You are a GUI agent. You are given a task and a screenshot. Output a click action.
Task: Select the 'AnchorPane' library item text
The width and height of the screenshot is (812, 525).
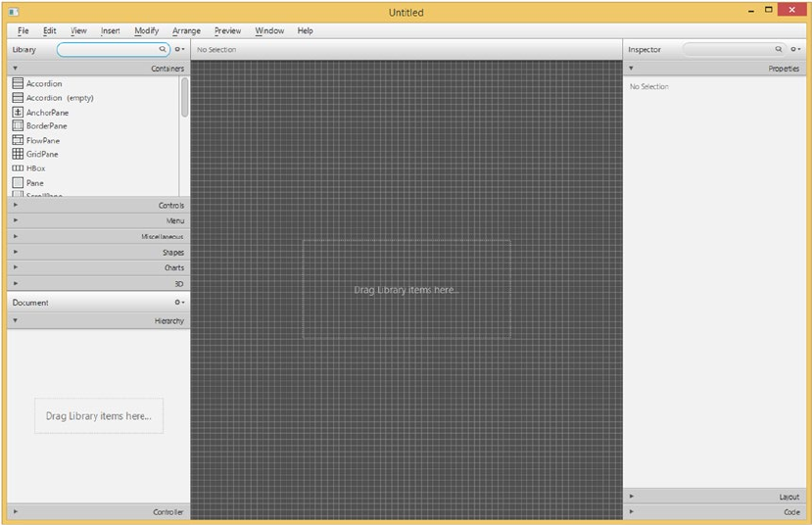pos(47,113)
